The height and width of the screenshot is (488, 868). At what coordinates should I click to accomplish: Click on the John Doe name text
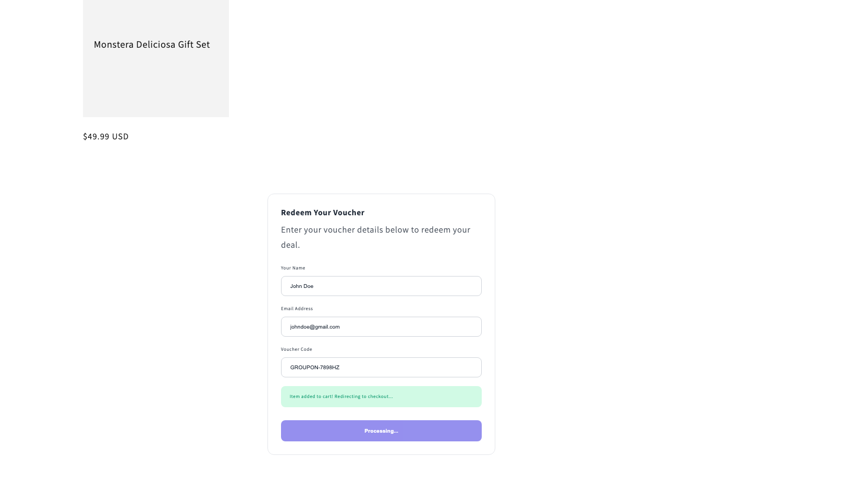pyautogui.click(x=302, y=286)
